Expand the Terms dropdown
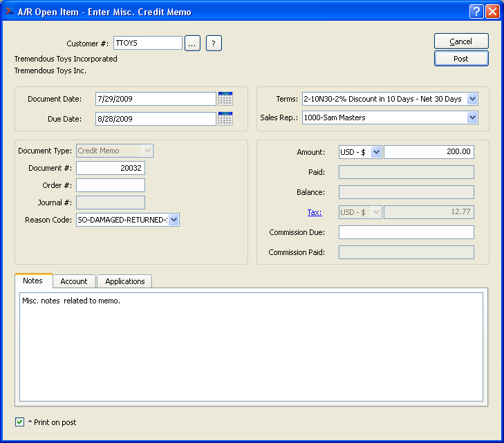Image resolution: width=504 pixels, height=443 pixels. (x=472, y=99)
